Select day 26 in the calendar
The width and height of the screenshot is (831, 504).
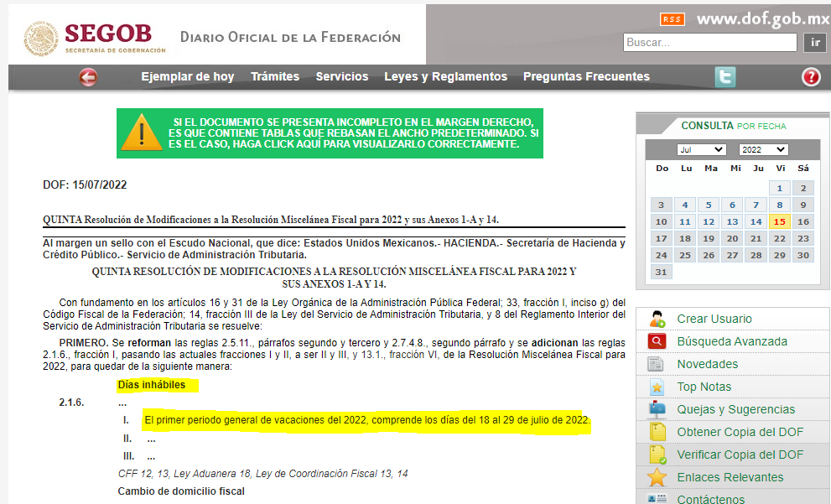[x=709, y=256]
